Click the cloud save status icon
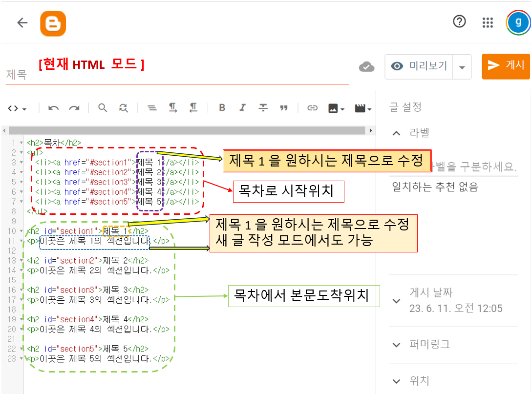 tap(366, 67)
